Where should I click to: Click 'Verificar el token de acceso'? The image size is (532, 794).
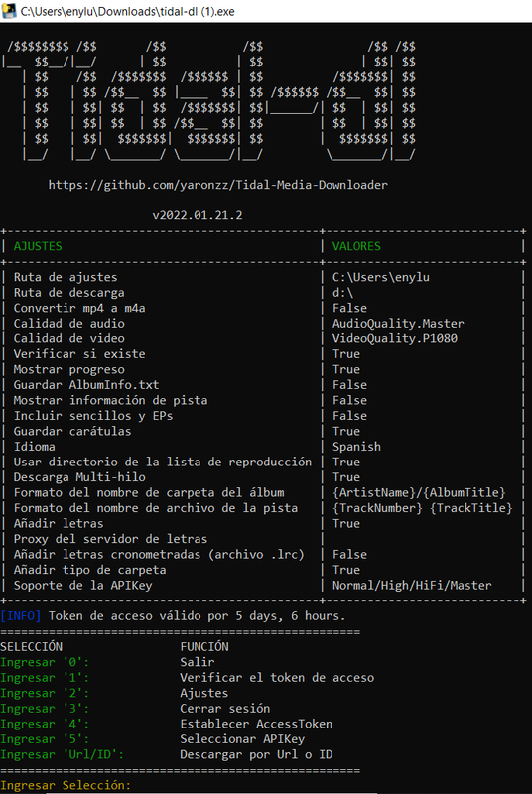point(277,678)
